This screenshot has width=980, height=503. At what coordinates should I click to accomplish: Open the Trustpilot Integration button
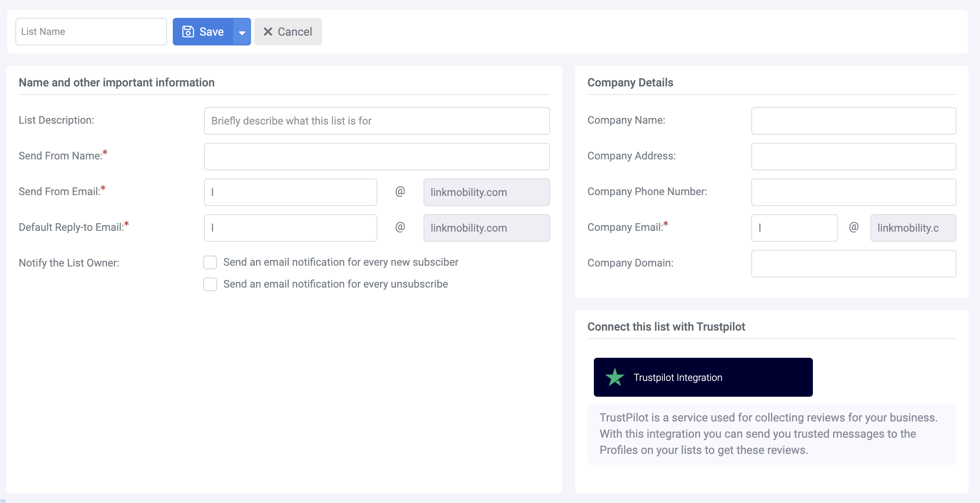[703, 377]
